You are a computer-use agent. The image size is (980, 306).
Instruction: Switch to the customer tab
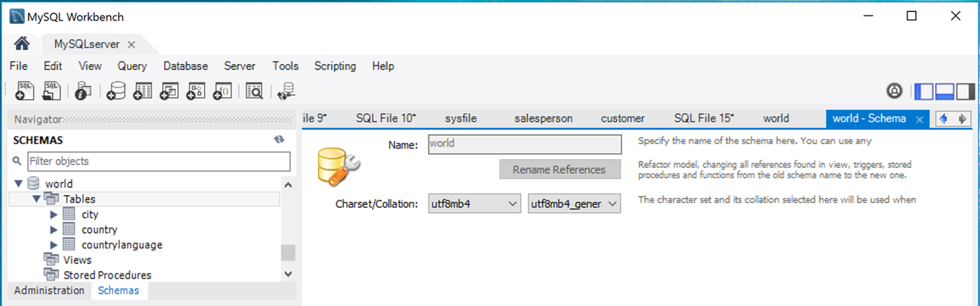(623, 118)
